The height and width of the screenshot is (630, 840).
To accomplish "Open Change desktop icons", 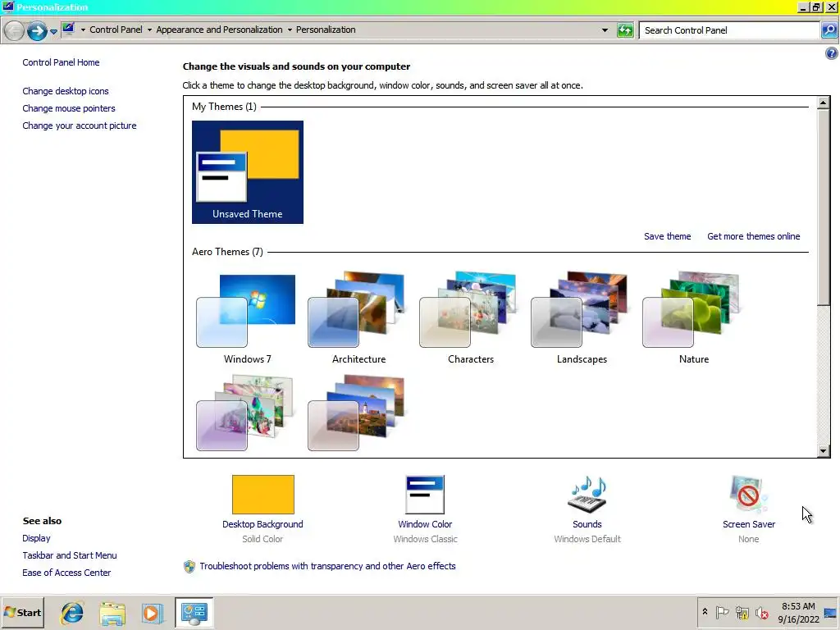I will 66,91.
